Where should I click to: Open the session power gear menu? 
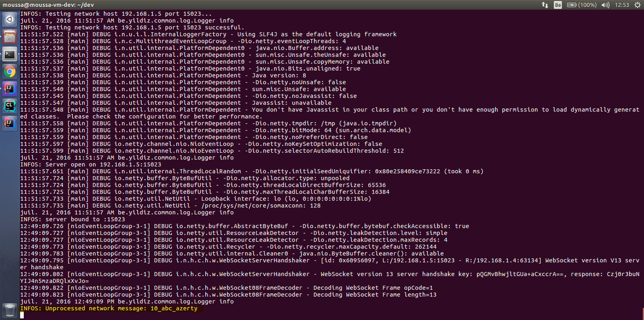(x=637, y=5)
